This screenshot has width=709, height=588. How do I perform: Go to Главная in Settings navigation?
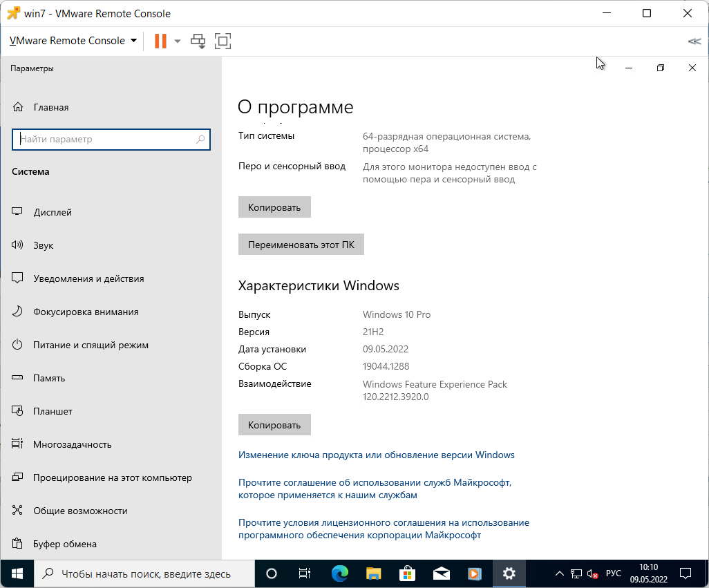tap(52, 107)
